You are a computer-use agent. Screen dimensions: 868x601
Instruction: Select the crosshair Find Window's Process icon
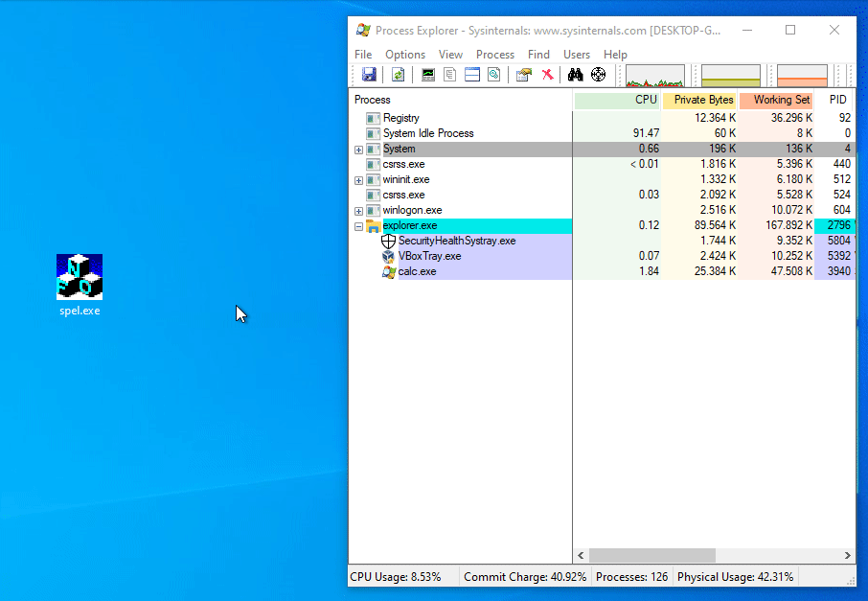click(x=599, y=74)
